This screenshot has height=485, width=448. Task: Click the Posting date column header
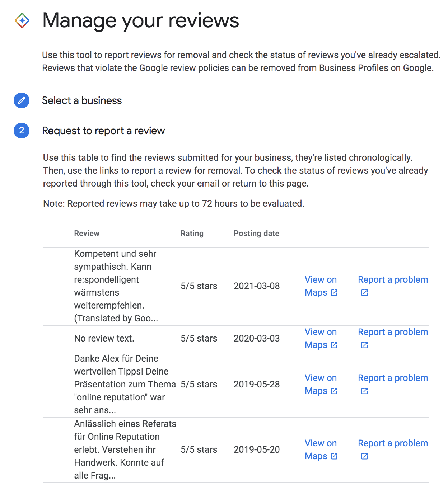pyautogui.click(x=256, y=234)
